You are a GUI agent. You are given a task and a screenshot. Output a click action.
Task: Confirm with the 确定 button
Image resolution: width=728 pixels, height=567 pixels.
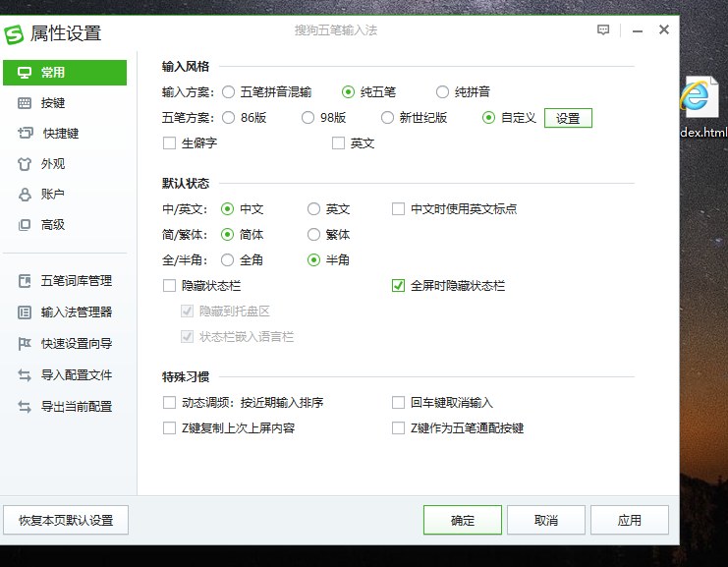click(463, 520)
